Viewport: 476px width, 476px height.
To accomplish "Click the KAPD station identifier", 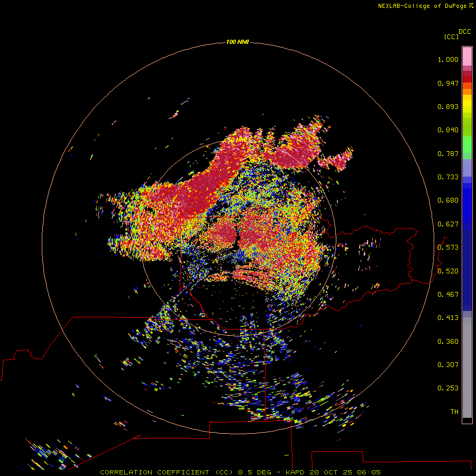I will [296, 472].
